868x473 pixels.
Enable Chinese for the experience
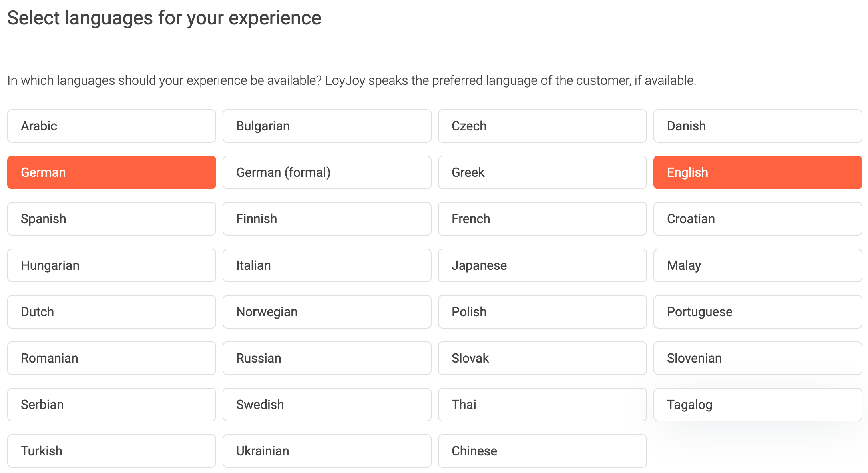(542, 451)
